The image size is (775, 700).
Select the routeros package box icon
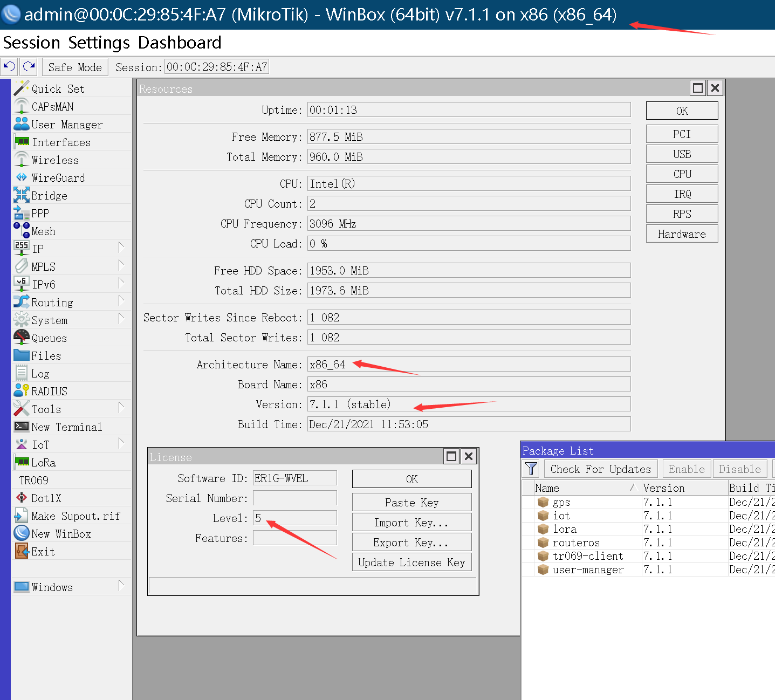pyautogui.click(x=543, y=543)
